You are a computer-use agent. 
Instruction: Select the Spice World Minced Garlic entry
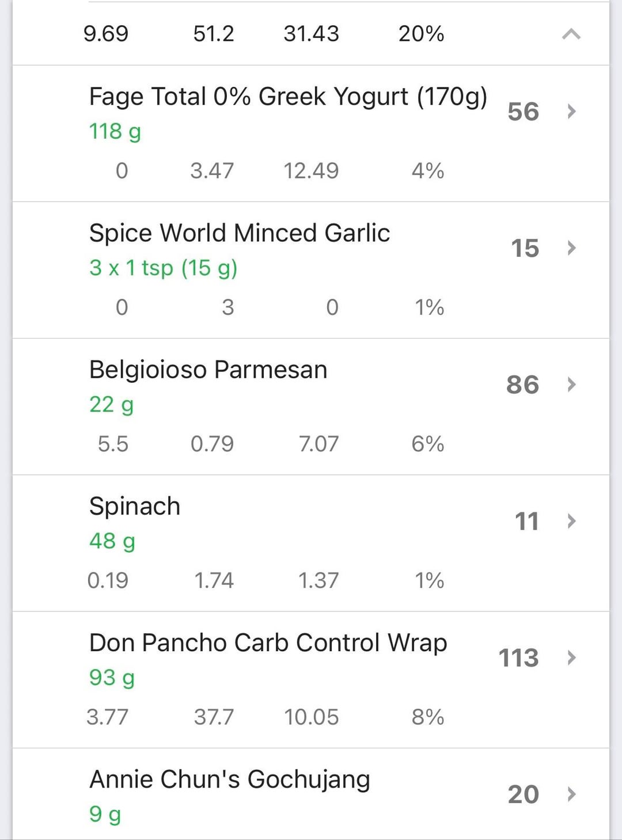(240, 233)
